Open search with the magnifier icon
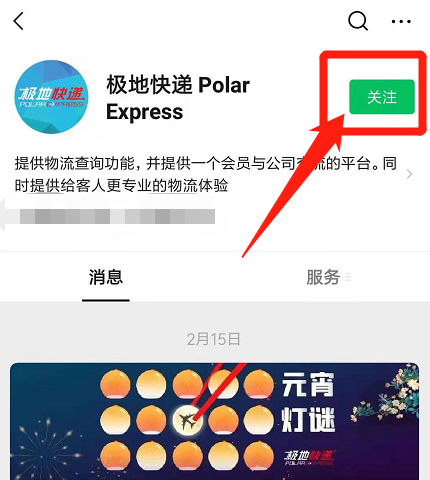The width and height of the screenshot is (430, 480). point(358,21)
